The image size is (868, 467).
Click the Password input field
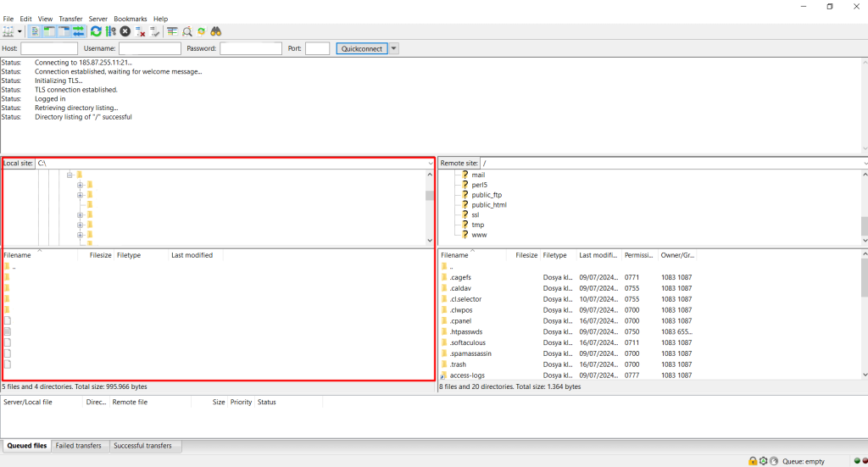[251, 48]
